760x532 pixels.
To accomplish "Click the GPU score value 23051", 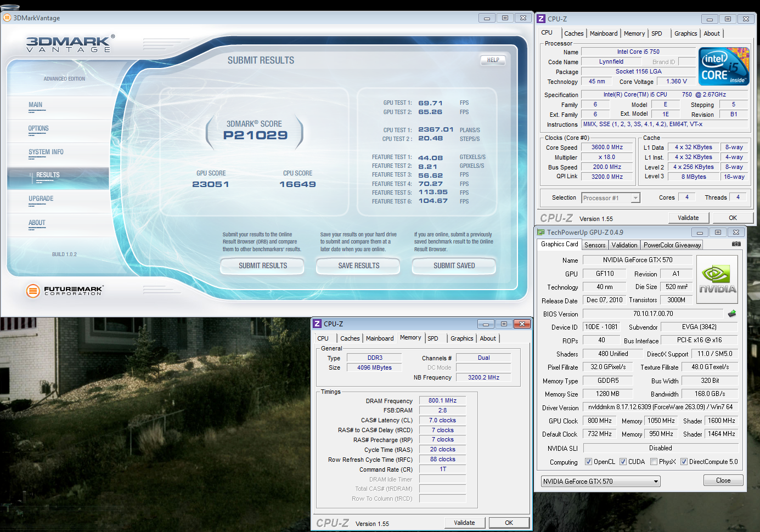I will tap(211, 184).
